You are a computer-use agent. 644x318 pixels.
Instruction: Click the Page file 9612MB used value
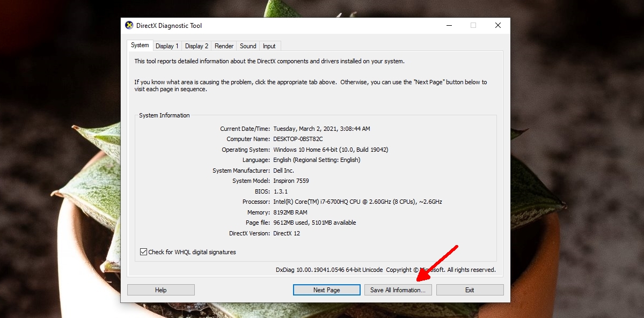[314, 223]
